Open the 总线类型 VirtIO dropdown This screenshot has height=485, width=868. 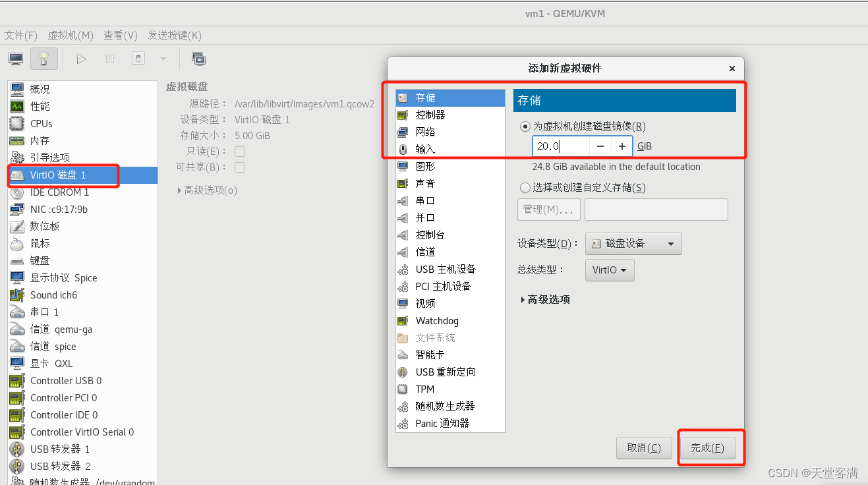point(610,270)
